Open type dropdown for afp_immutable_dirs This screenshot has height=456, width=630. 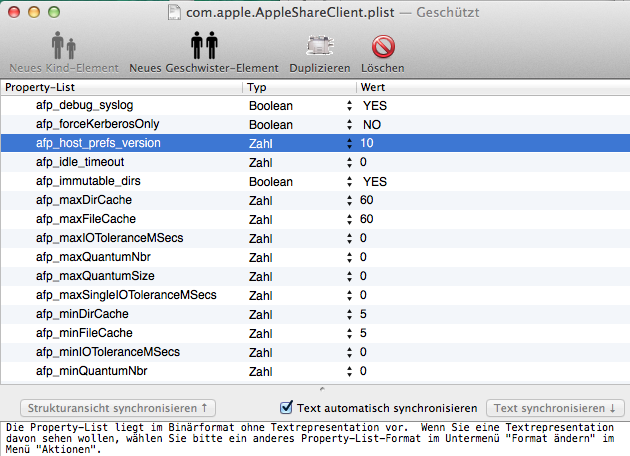tap(349, 182)
